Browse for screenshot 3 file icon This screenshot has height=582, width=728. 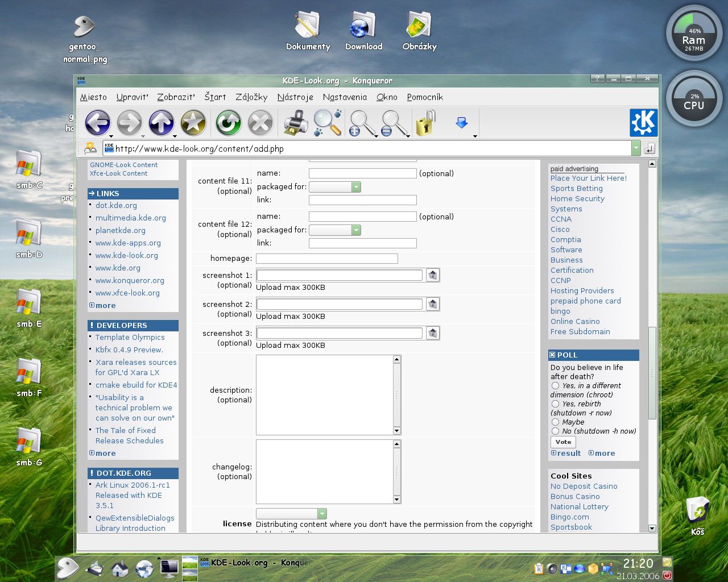pos(433,333)
